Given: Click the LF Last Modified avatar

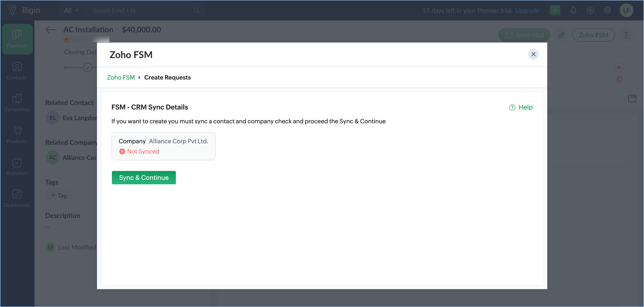Looking at the screenshot, I should 50,247.
